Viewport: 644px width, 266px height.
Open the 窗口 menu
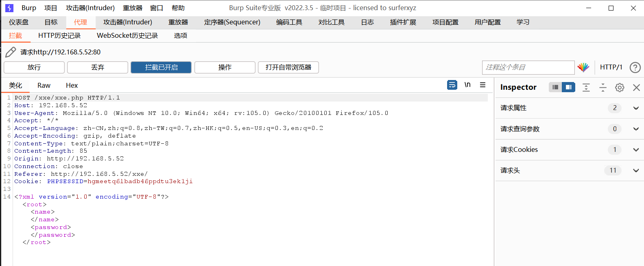pos(157,8)
